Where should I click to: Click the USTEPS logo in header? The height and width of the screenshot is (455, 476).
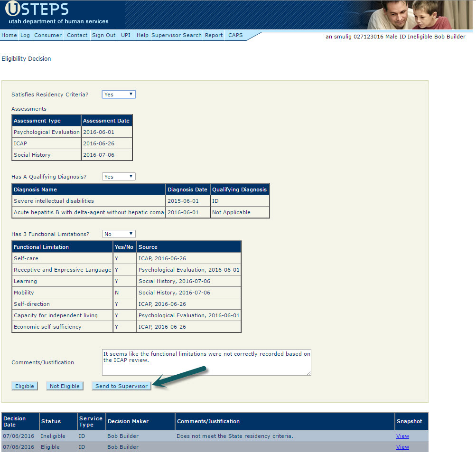(38, 9)
